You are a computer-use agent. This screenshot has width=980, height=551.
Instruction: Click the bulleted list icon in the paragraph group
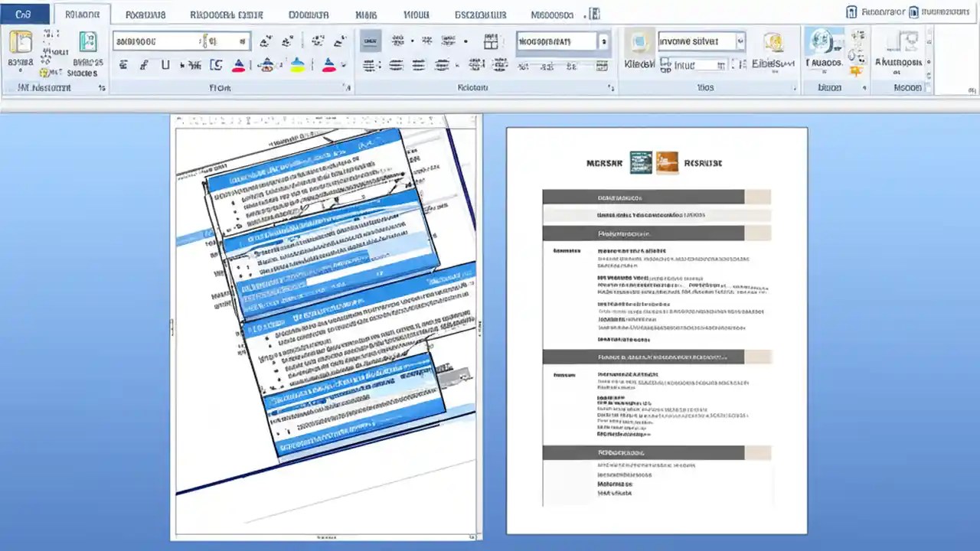399,41
